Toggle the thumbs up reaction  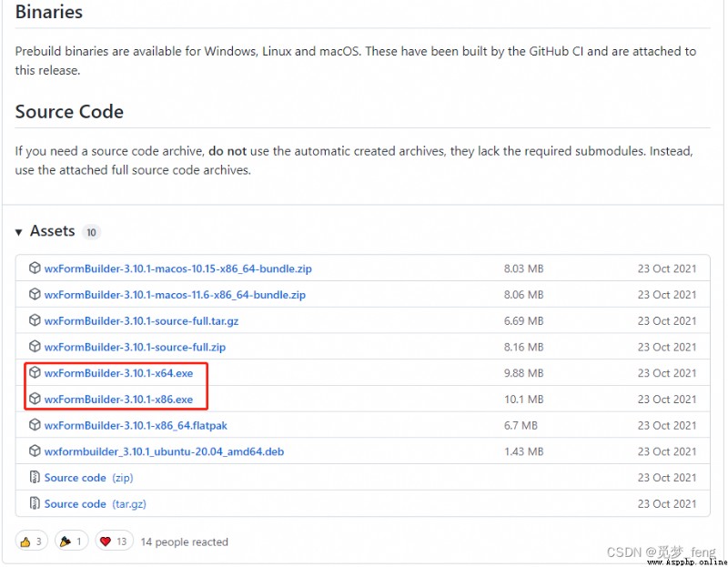pos(31,541)
